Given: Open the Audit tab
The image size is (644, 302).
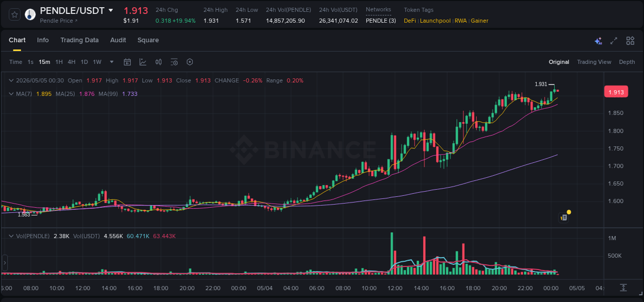Looking at the screenshot, I should [118, 40].
